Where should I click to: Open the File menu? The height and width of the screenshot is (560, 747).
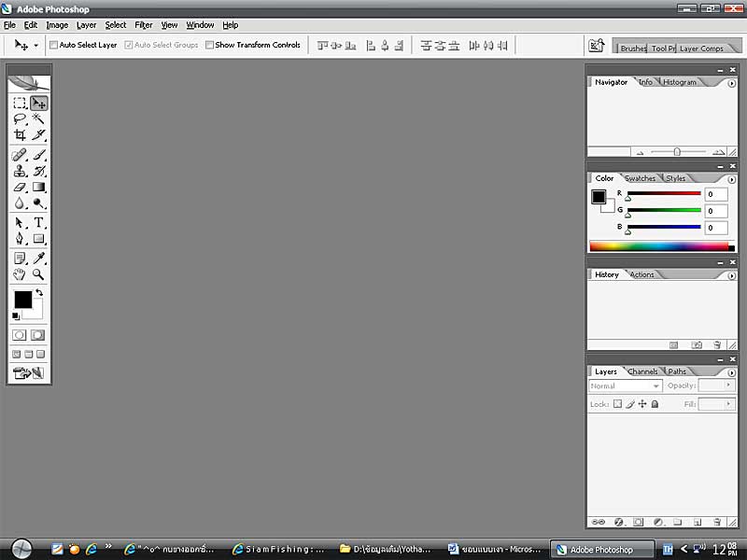point(9,25)
